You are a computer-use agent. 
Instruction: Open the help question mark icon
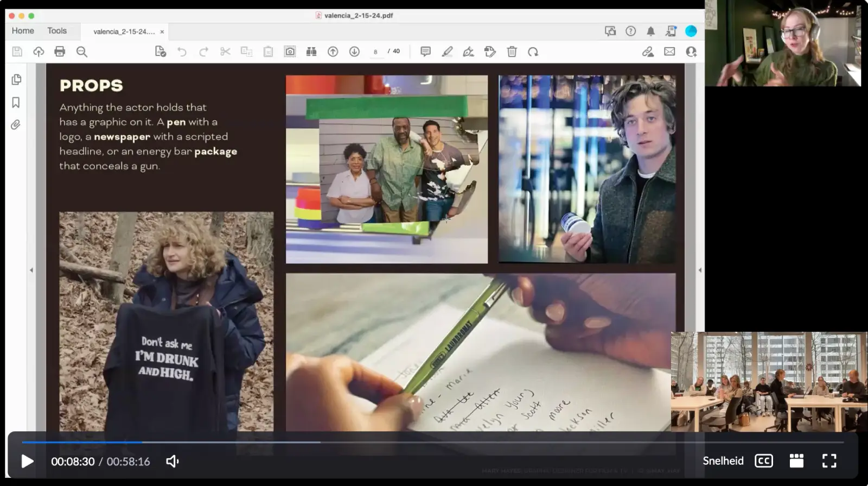(x=630, y=31)
